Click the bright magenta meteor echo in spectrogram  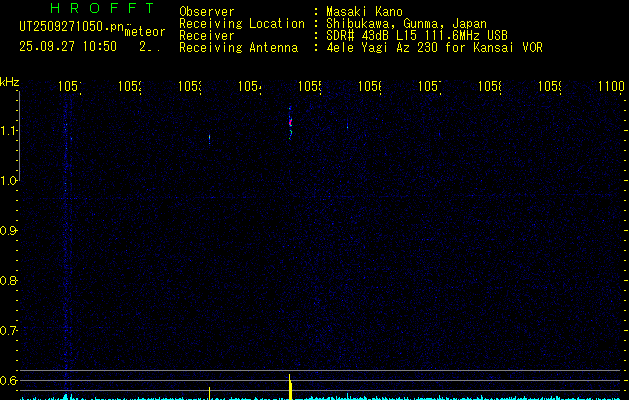[290, 122]
